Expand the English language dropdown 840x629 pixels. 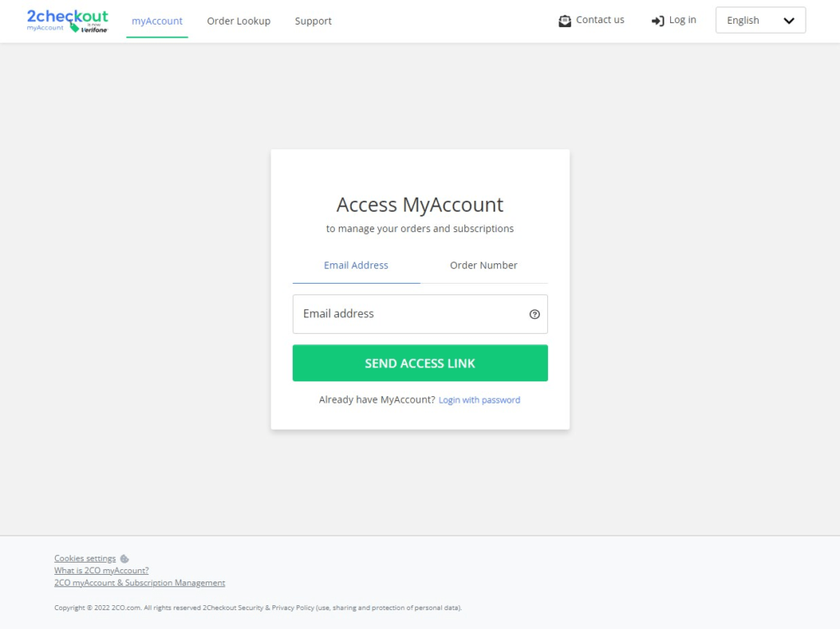(760, 21)
